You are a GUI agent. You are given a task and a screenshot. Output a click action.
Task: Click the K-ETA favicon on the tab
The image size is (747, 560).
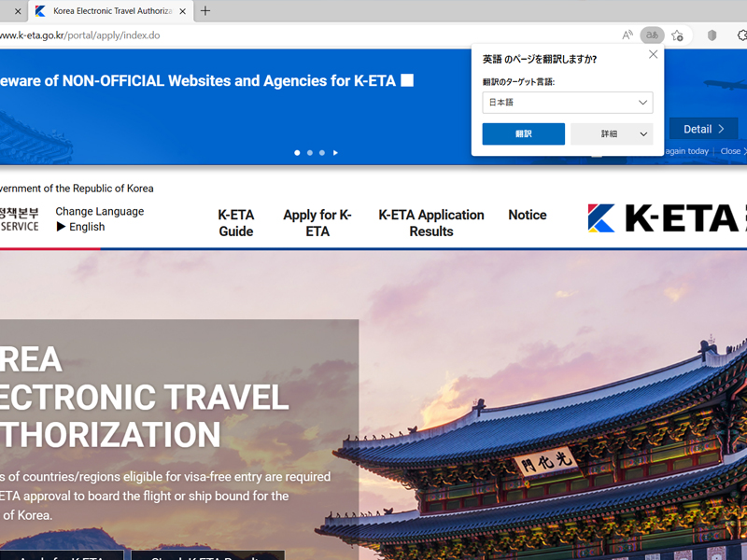pyautogui.click(x=40, y=11)
